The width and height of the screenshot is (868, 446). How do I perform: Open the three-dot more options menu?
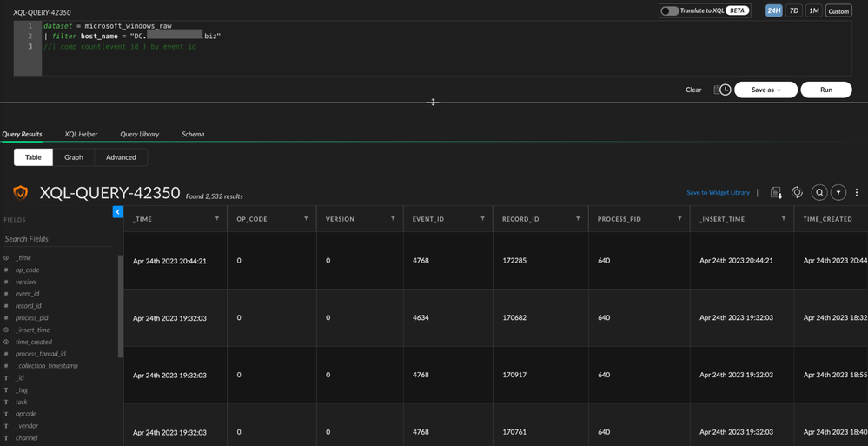pyautogui.click(x=857, y=193)
